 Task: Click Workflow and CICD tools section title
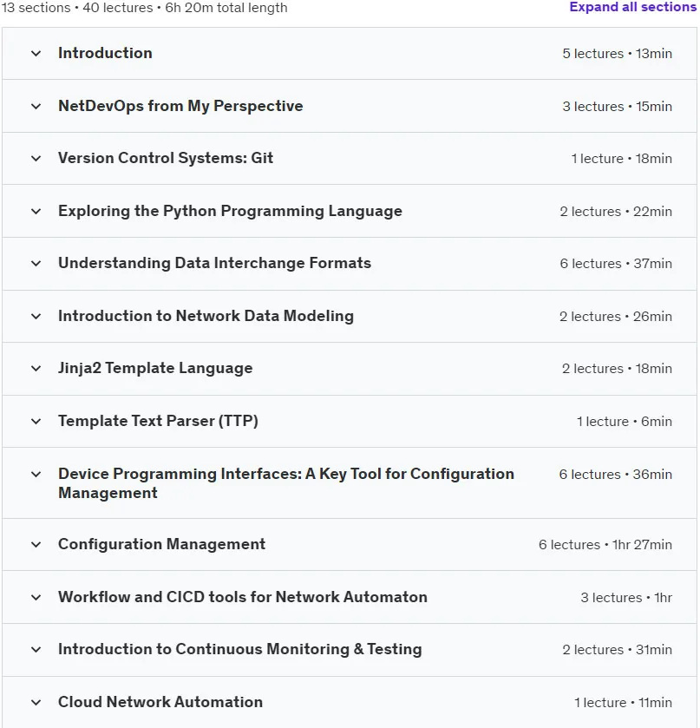pyautogui.click(x=243, y=597)
